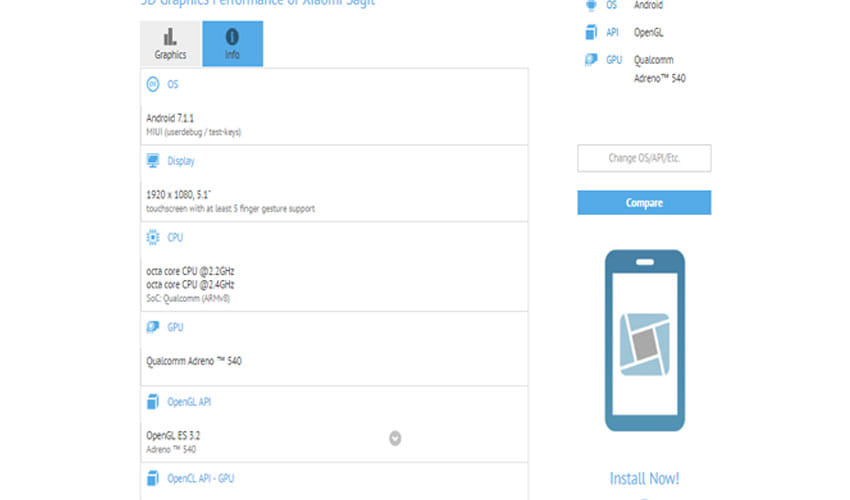Select the Info tab
The image size is (850, 500).
coord(233,44)
